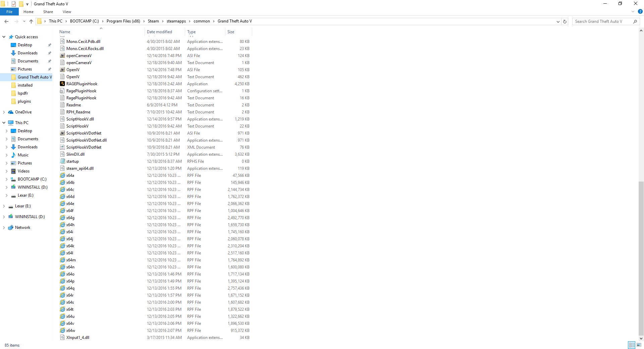
Task: Select the ScriptHookV.dll file name
Action: 80,119
